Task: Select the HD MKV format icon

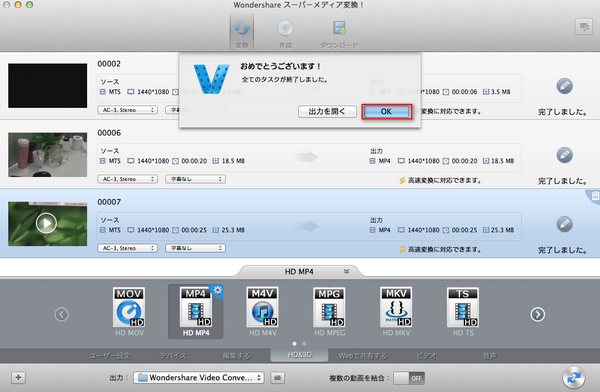Action: point(396,312)
